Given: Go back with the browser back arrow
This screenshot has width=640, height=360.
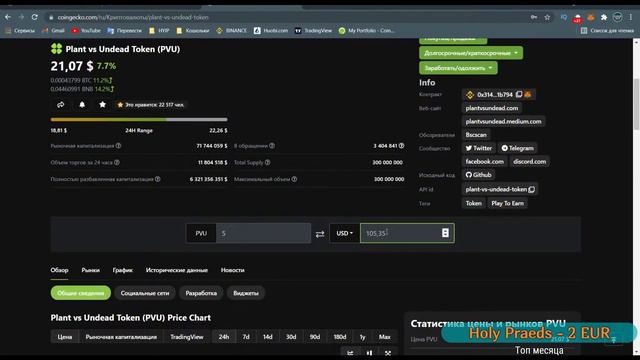Looking at the screenshot, I should pos(8,17).
